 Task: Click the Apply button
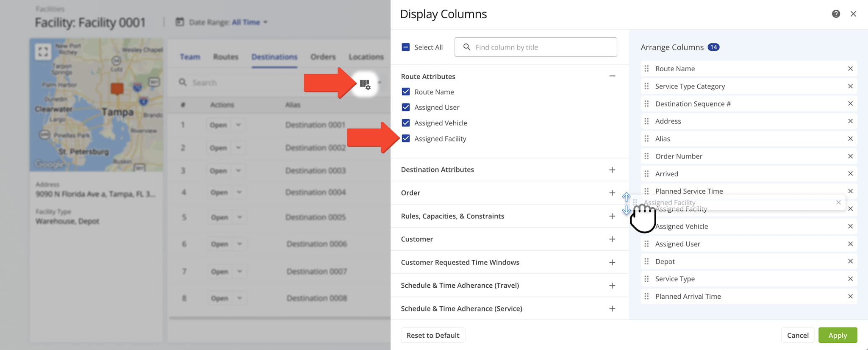point(837,335)
